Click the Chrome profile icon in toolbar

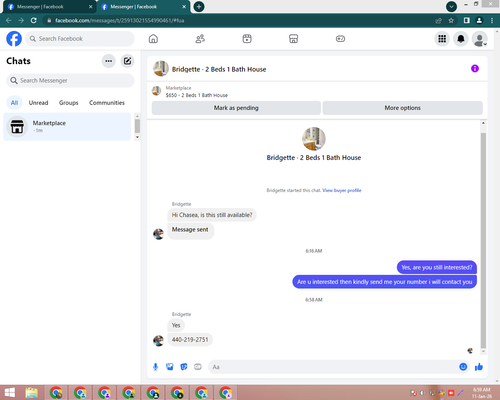tap(479, 21)
